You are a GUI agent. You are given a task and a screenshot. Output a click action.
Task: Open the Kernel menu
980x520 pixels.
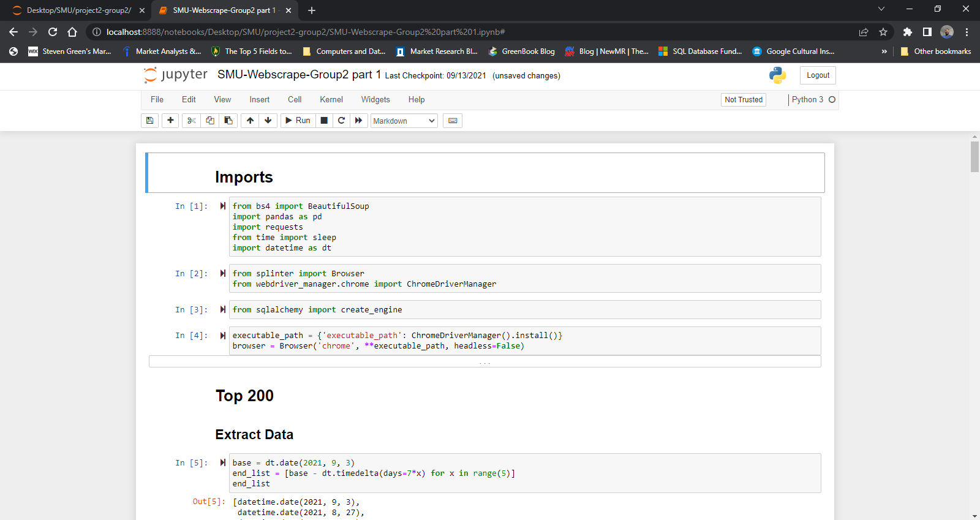point(331,100)
